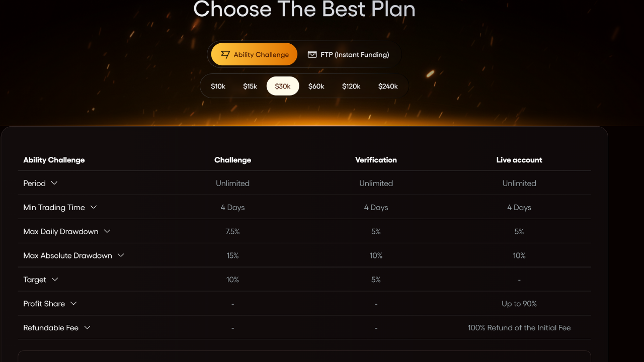Image resolution: width=644 pixels, height=362 pixels.
Task: Select the $15k account size
Action: click(x=250, y=86)
